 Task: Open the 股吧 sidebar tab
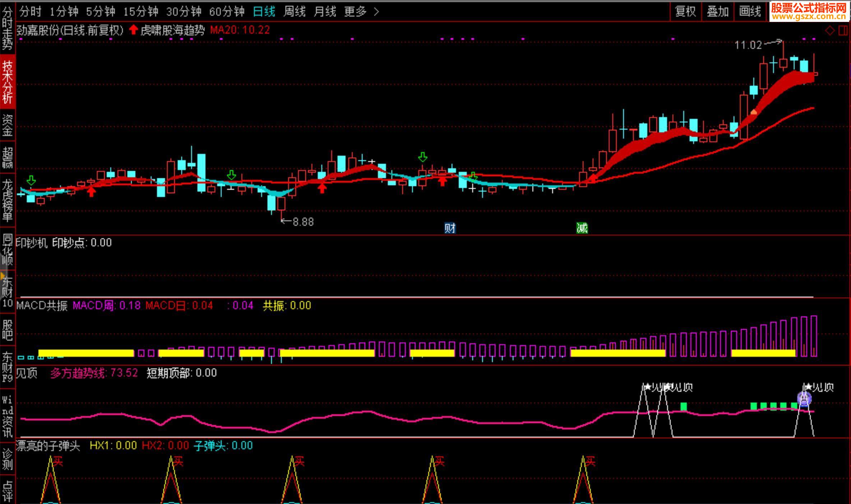8,330
